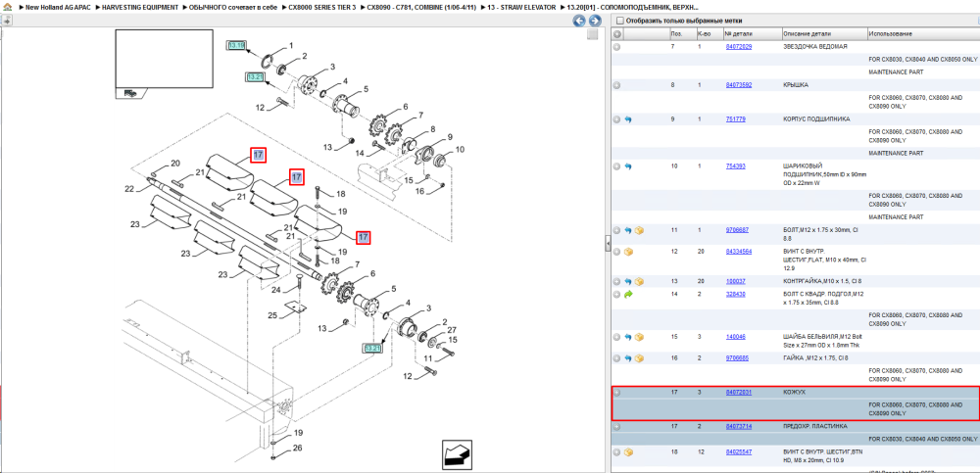
Task: Click the blue replacement arrow for part 9706685
Action: (629, 358)
